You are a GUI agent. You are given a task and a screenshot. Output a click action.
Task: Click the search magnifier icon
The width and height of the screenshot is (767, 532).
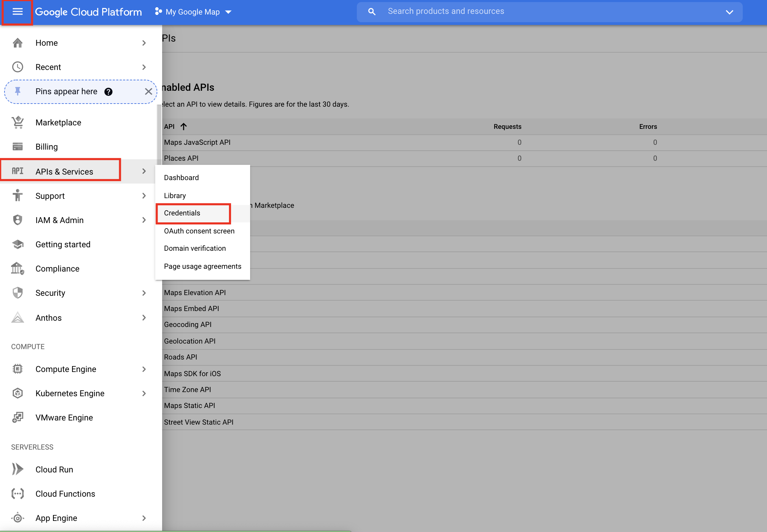point(372,12)
